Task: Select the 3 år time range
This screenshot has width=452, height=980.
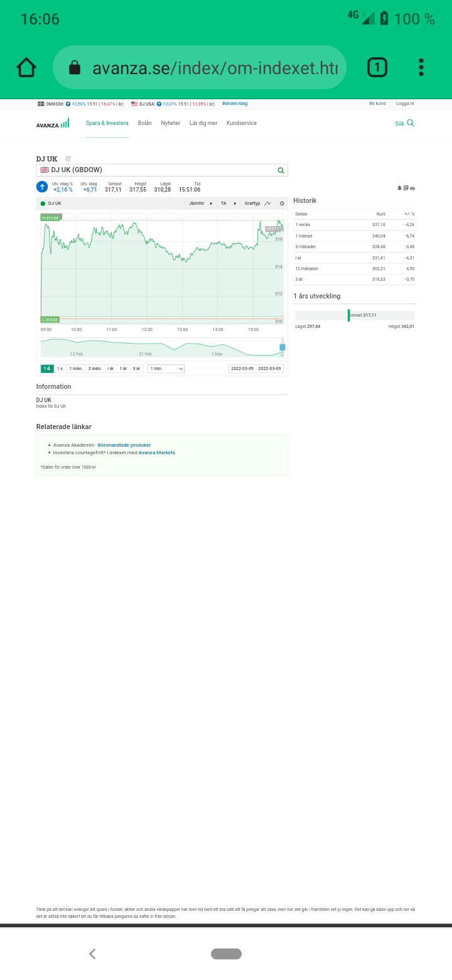Action: (136, 369)
